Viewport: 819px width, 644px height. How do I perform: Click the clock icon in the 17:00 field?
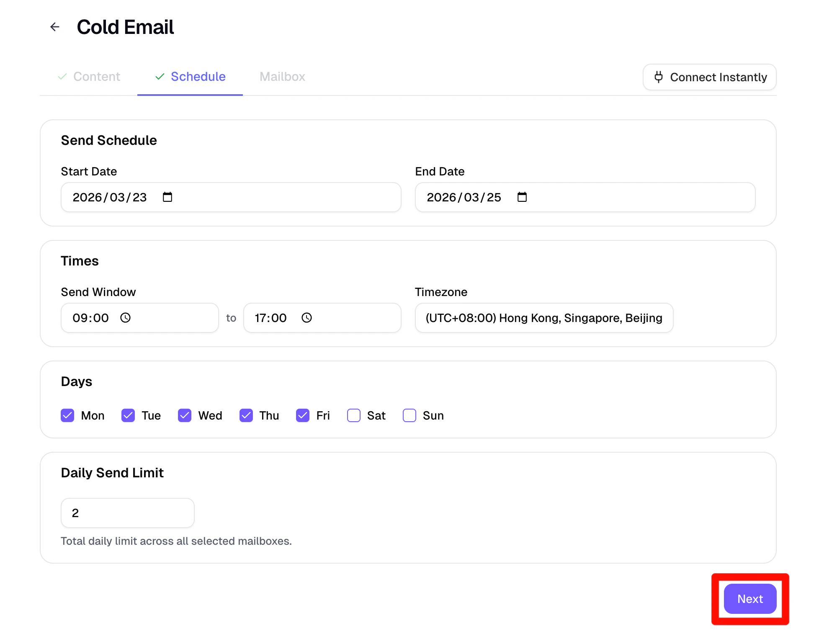click(x=306, y=317)
